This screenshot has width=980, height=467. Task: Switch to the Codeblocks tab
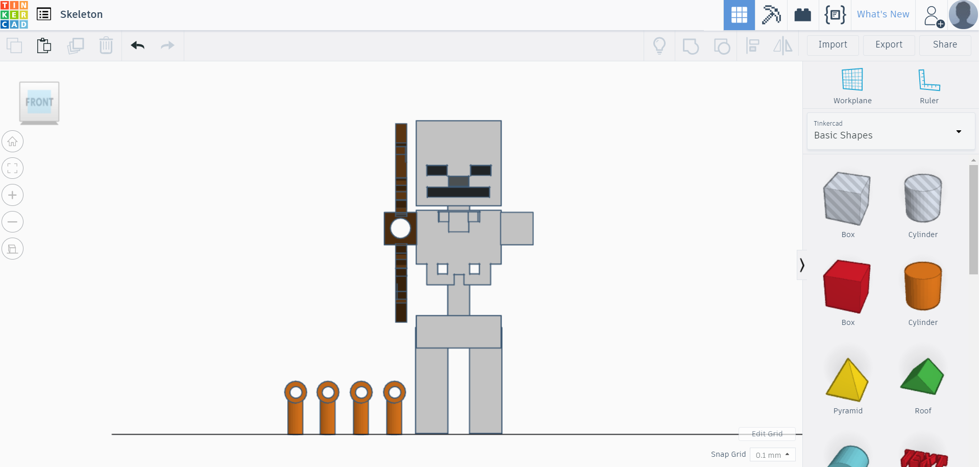(x=835, y=15)
